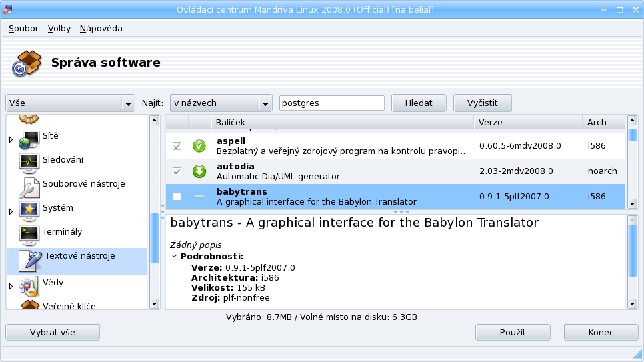
Task: Click the Konec quit button
Action: [x=601, y=333]
